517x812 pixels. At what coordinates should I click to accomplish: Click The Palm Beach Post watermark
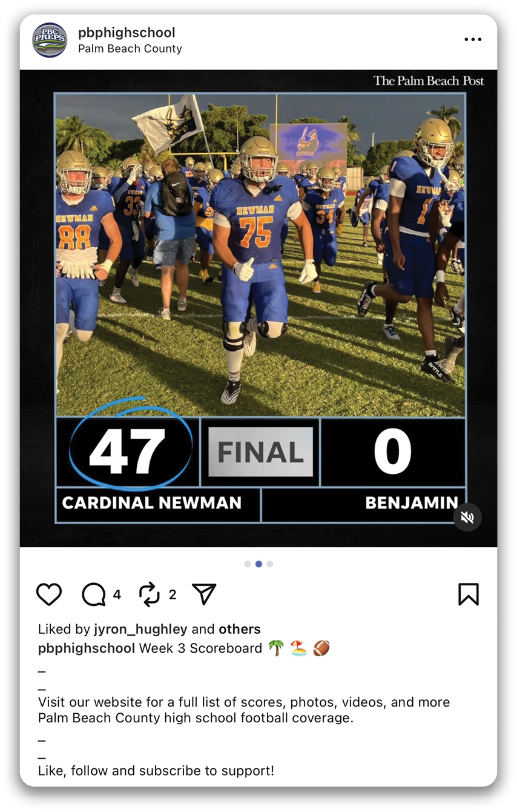[x=429, y=81]
